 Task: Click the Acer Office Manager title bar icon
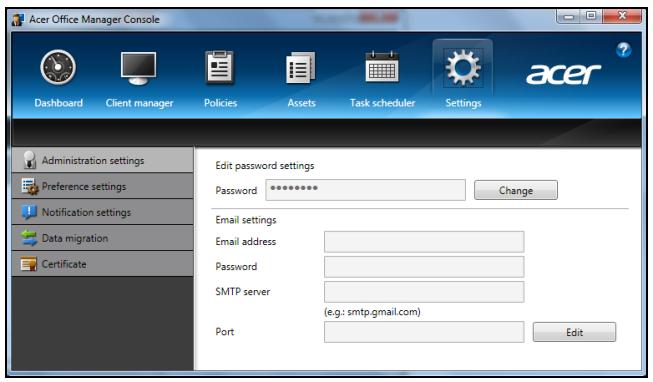[18, 19]
